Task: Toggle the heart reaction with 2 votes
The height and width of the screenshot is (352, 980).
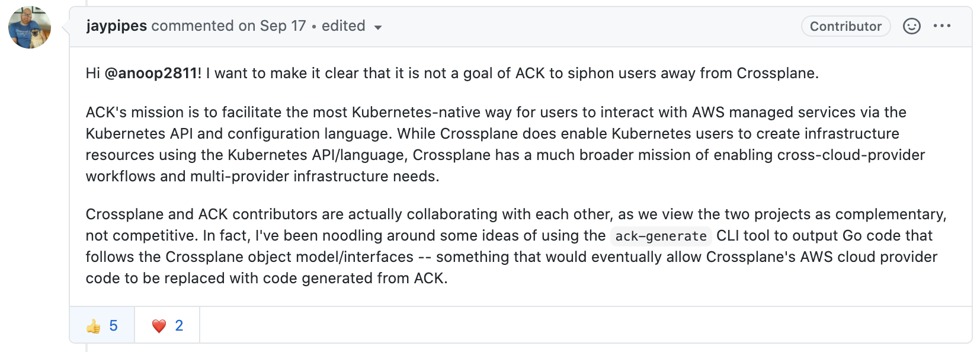Action: 167,325
